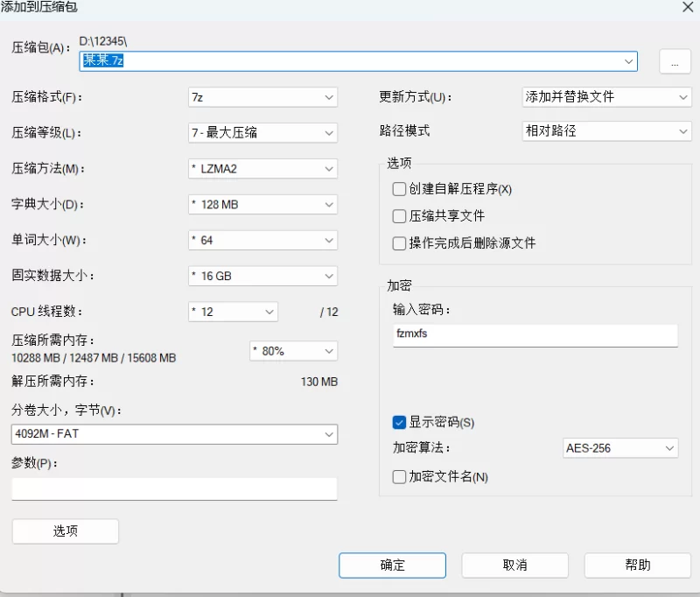This screenshot has height=597, width=700.
Task: Open the 加密算法 AES-256 dropdown
Action: pos(620,448)
